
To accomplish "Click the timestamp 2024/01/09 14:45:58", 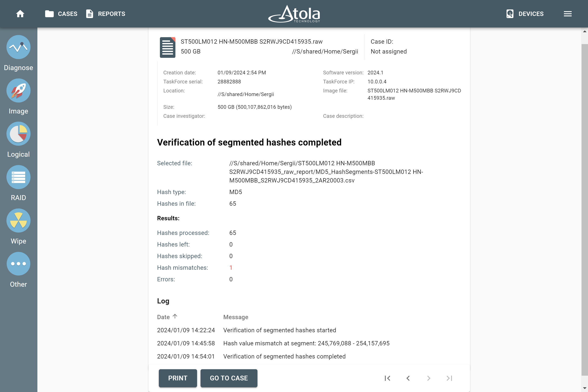I will click(186, 343).
